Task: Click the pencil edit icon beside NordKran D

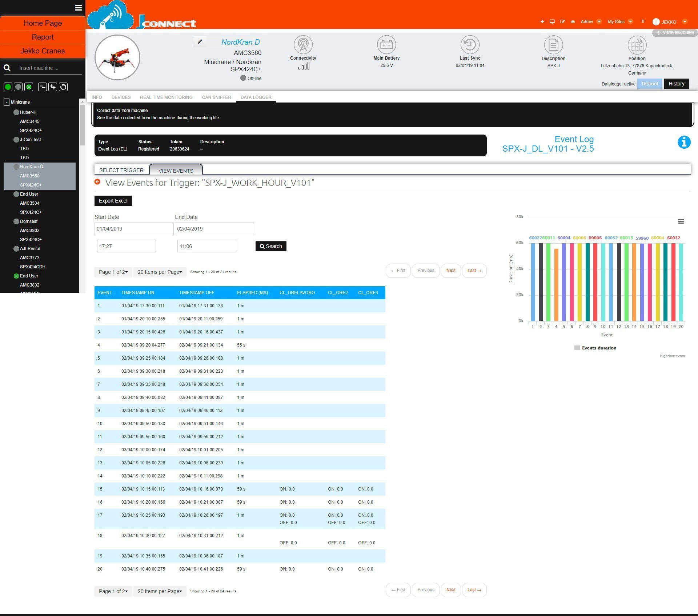Action: tap(200, 42)
